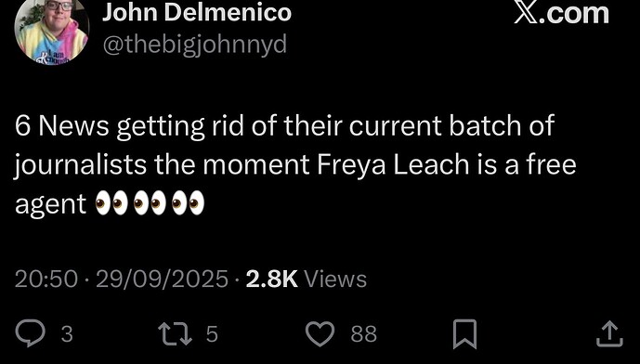View the 2.8K Views count

(x=307, y=279)
